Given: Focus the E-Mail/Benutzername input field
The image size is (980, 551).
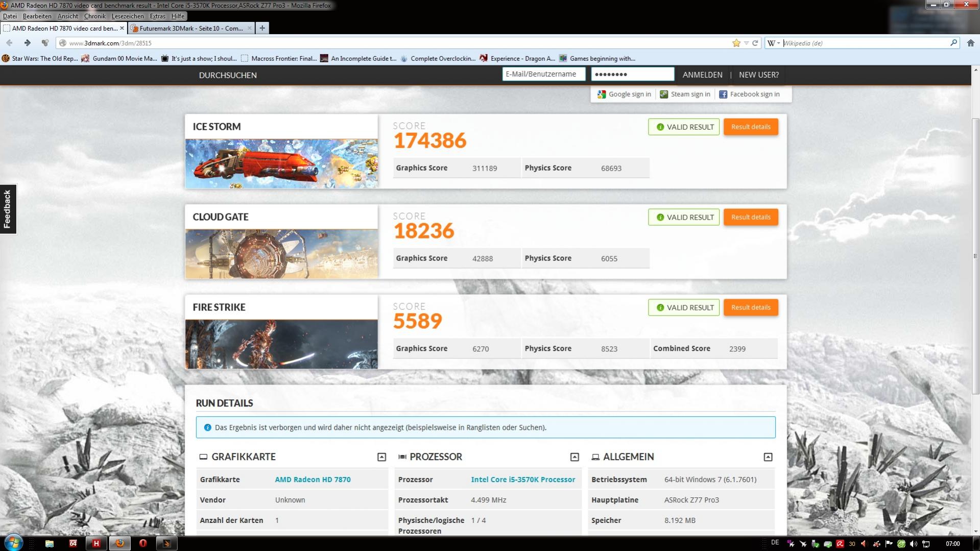Looking at the screenshot, I should (x=543, y=74).
